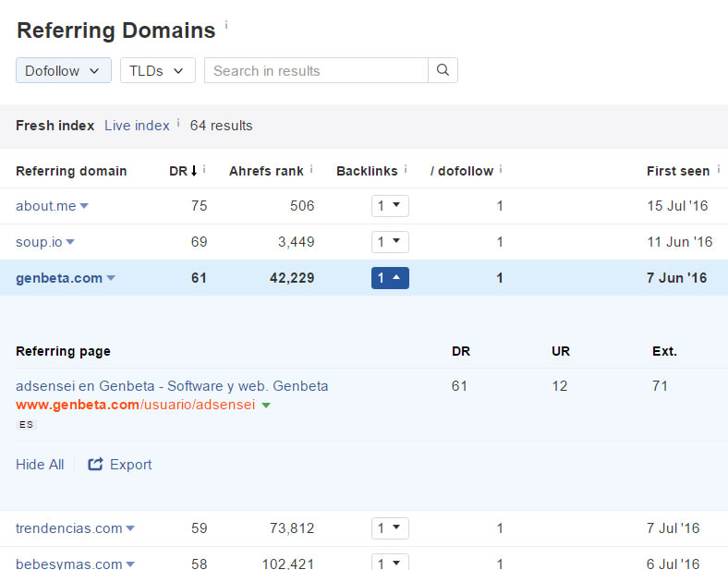Open the Dofollow filter dropdown
The image size is (728, 570).
pyautogui.click(x=64, y=70)
